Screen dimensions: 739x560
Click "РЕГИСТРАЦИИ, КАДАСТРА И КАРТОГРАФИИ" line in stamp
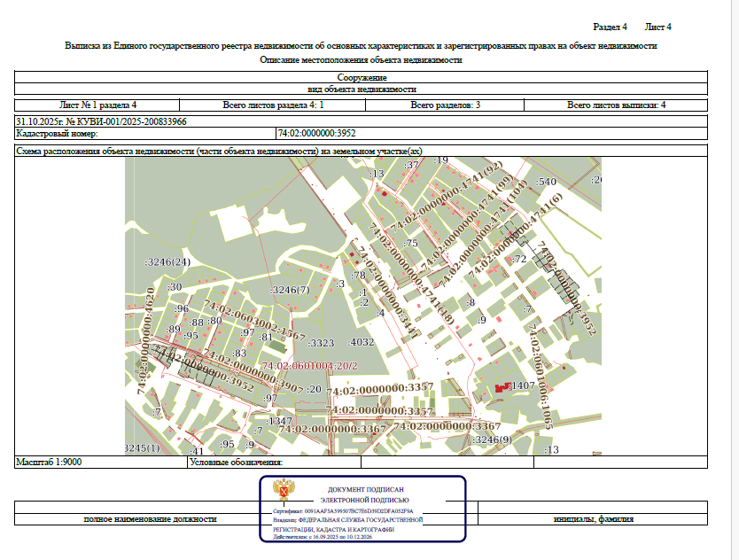tap(334, 529)
